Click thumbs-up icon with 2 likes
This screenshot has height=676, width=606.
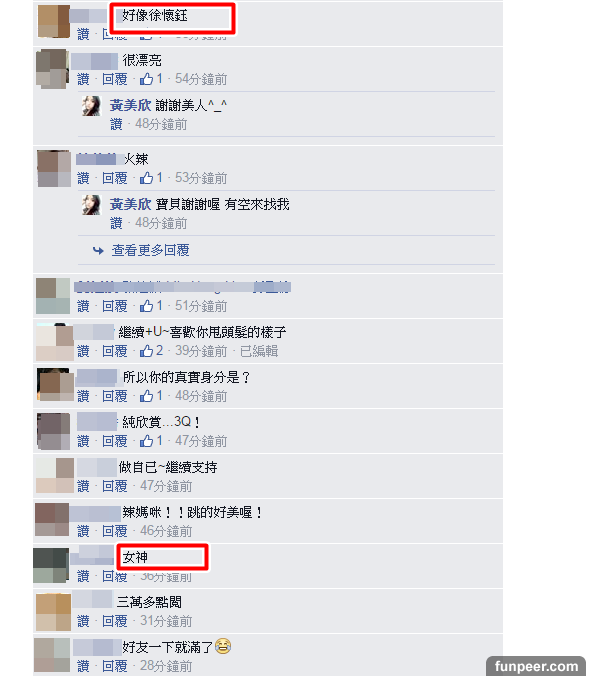pos(147,351)
